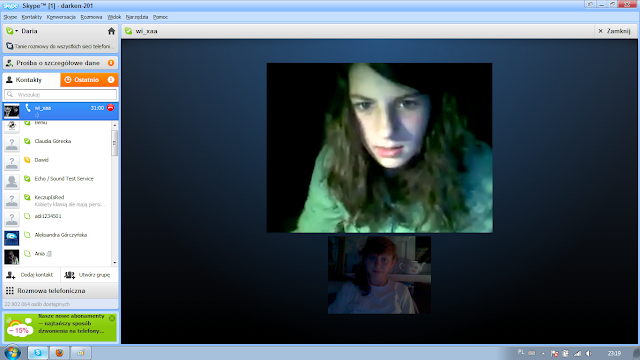
Task: Open Prośba o szczegółowe dane notification
Action: pos(60,63)
